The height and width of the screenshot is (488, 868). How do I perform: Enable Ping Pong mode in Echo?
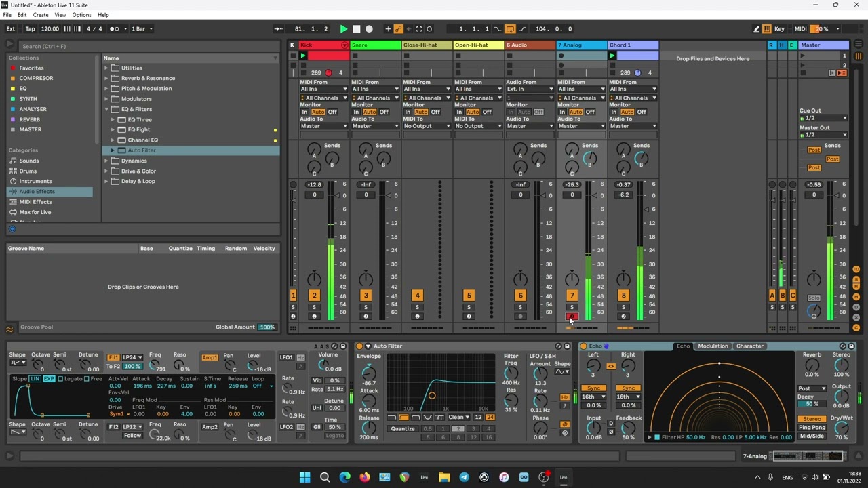[x=812, y=428]
